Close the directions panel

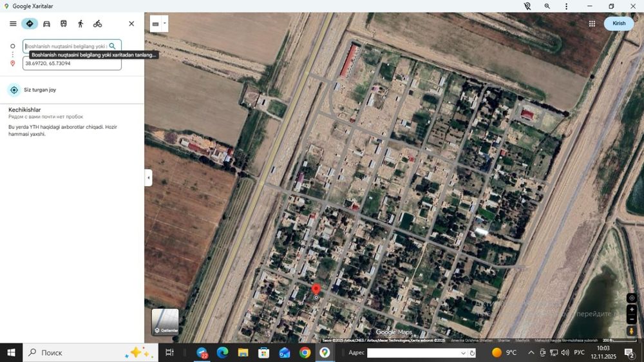pos(131,24)
